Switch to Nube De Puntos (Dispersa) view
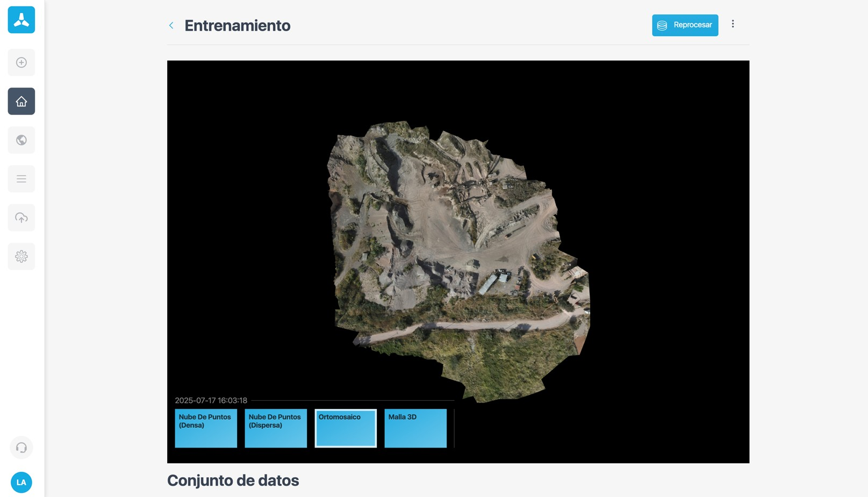 [x=276, y=428]
